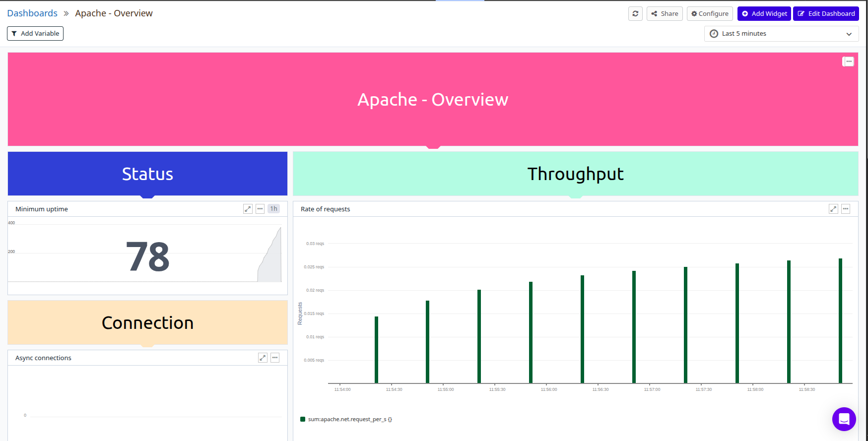Expand the Async connections widget
This screenshot has height=441, width=868.
click(263, 358)
